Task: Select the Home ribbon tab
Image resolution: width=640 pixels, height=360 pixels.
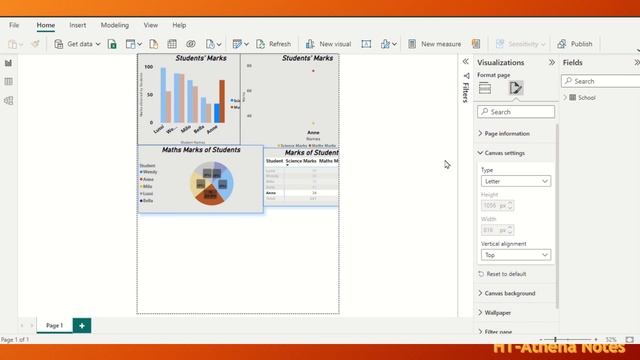Action: pos(46,25)
